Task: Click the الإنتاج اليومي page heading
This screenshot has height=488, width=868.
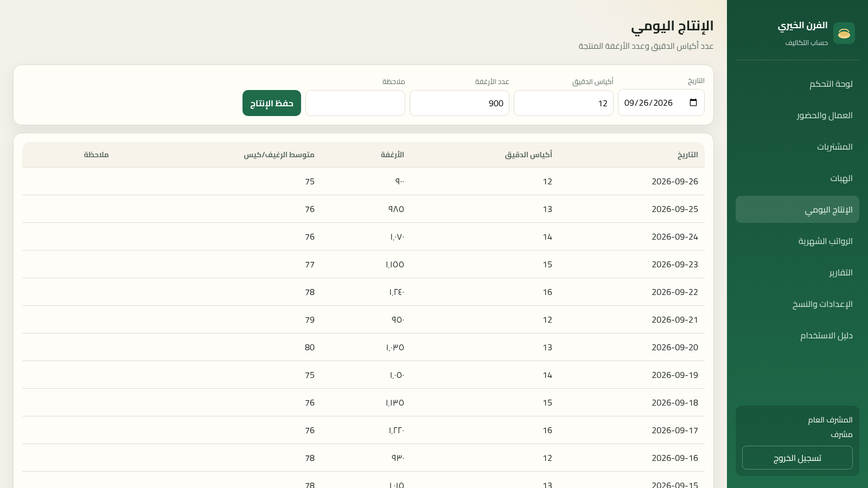Action: pyautogui.click(x=672, y=26)
